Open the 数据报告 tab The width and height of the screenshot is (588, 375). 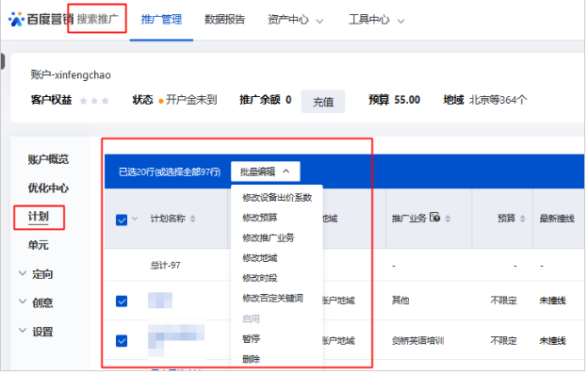tap(224, 20)
